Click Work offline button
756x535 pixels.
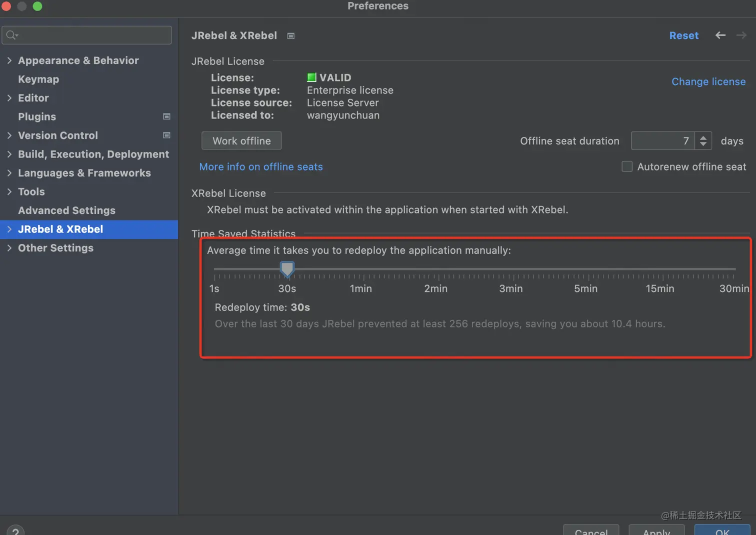pos(241,140)
